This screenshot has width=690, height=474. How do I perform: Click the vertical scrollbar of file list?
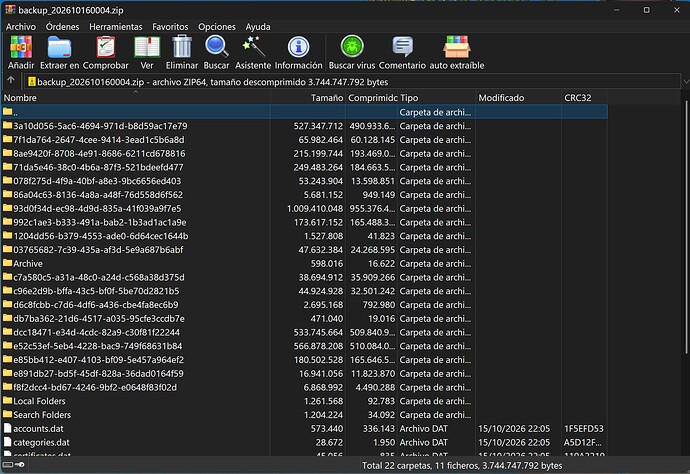coord(686,227)
